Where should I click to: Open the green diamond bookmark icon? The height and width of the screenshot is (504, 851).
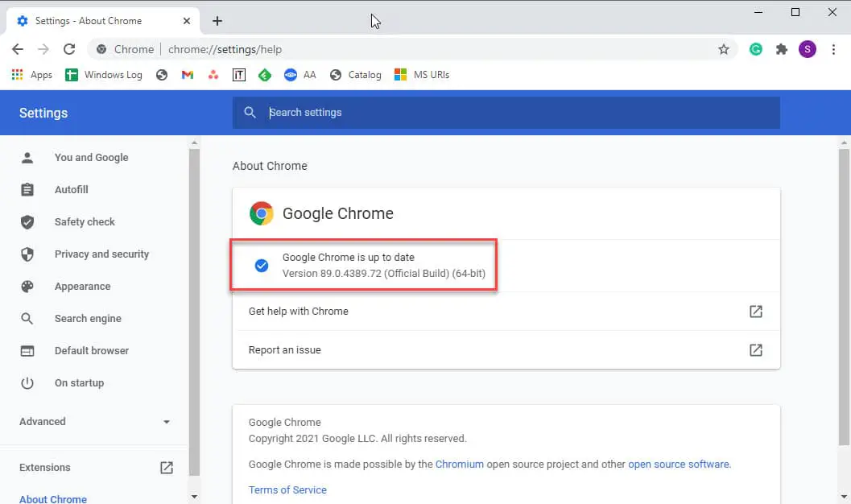(265, 75)
